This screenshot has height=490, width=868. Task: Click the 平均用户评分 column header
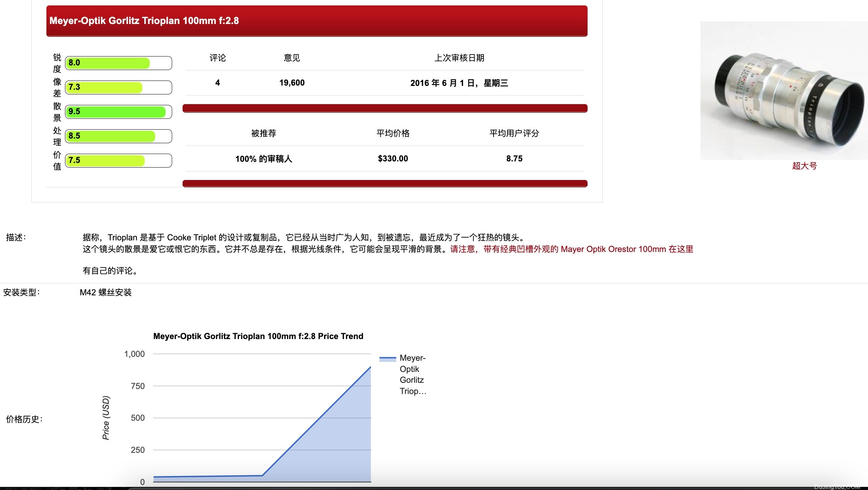(514, 134)
